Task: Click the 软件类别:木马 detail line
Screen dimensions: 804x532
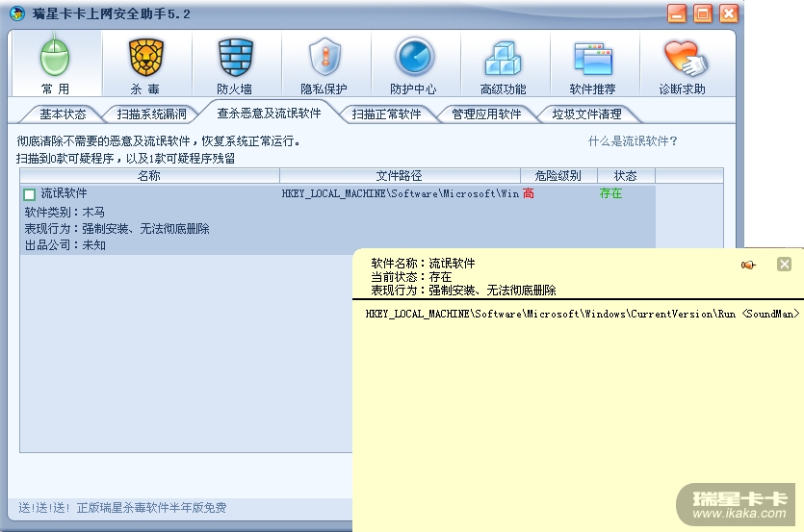Action: click(x=65, y=212)
